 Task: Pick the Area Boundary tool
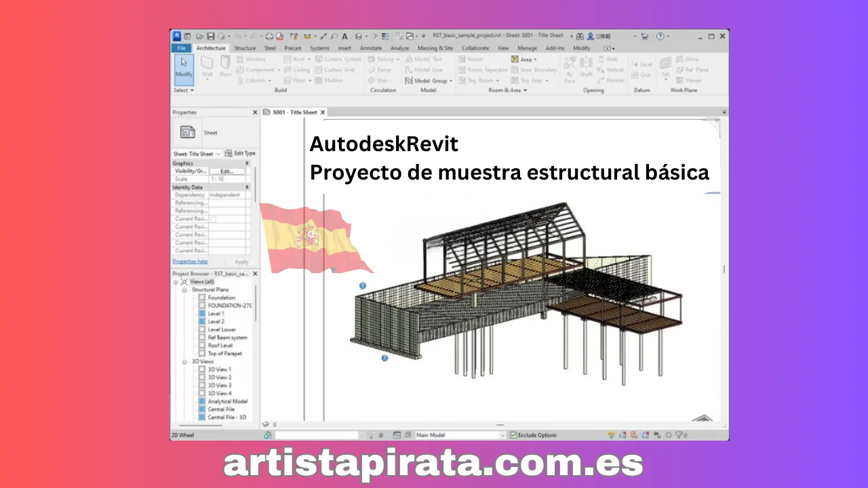pos(534,70)
